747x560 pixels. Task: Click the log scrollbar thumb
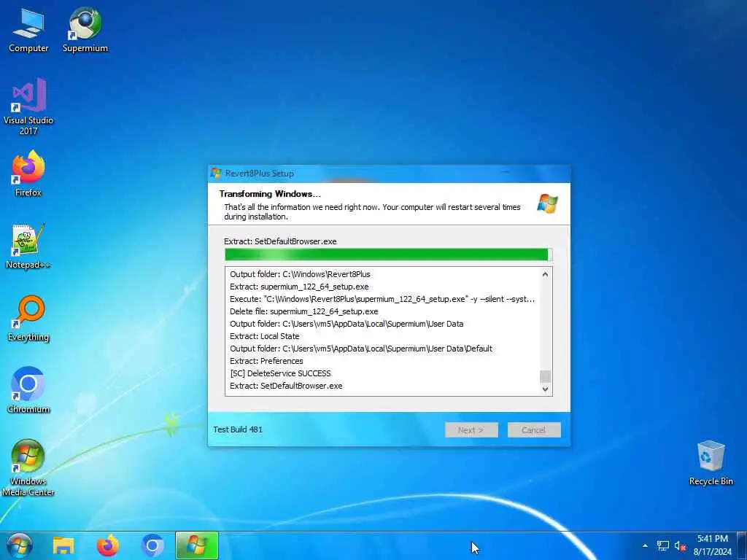tap(546, 376)
